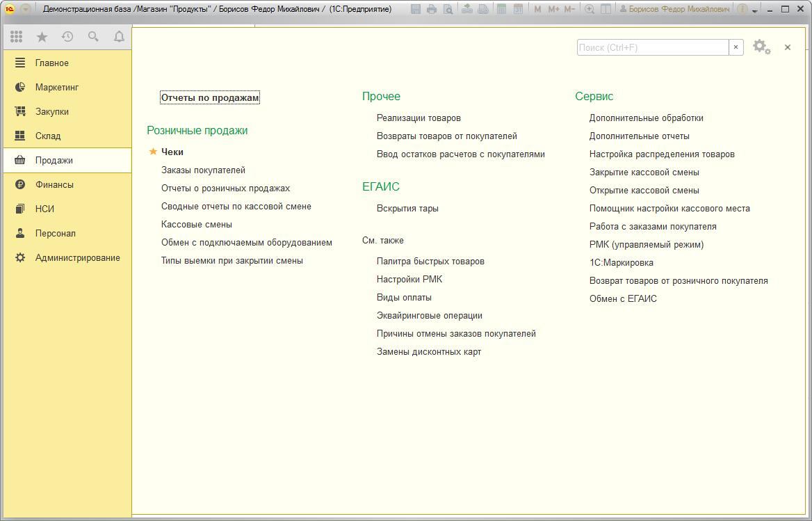Open the Главное section
812x521 pixels.
(67, 63)
